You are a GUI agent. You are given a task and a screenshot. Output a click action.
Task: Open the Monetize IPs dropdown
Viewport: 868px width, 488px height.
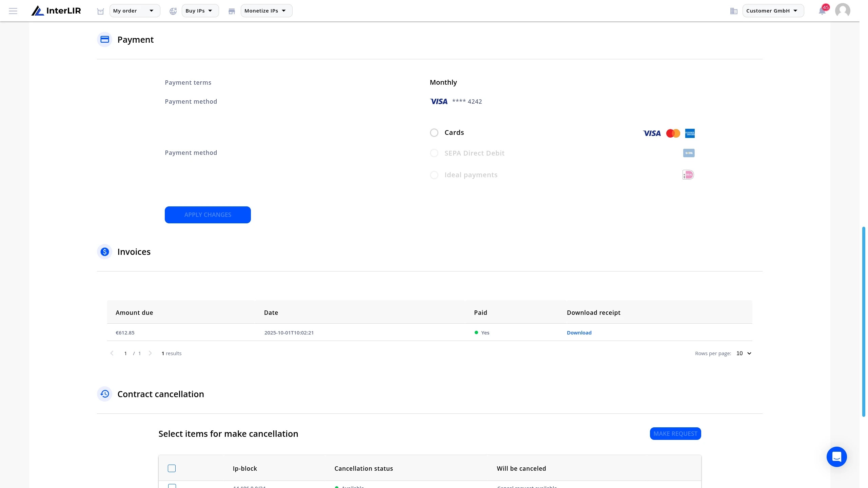click(x=267, y=11)
